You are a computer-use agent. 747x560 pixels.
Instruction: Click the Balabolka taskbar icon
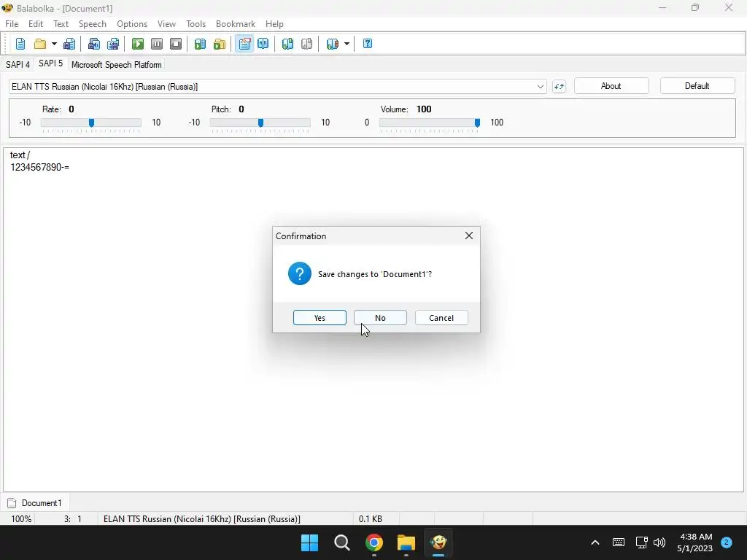pyautogui.click(x=438, y=542)
